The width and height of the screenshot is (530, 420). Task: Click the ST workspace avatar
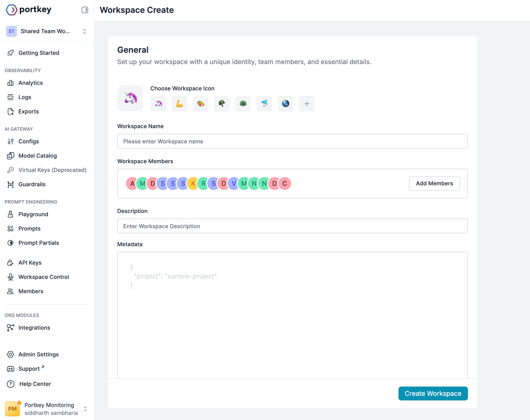pyautogui.click(x=11, y=31)
